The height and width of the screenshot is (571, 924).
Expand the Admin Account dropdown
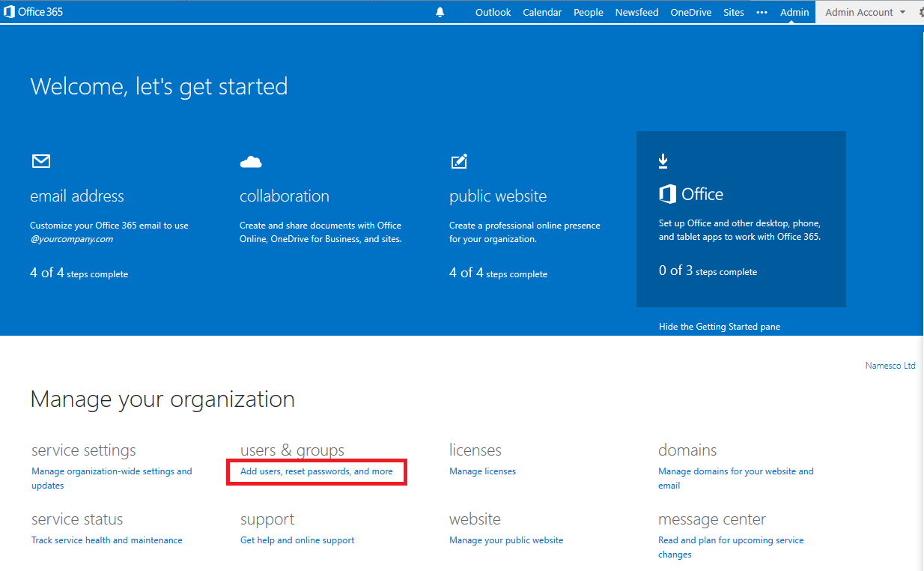point(865,12)
